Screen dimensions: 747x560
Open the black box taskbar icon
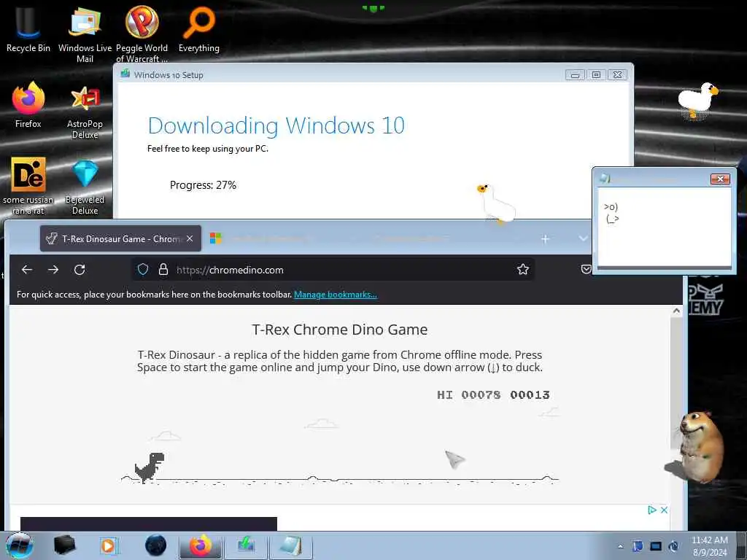point(64,545)
